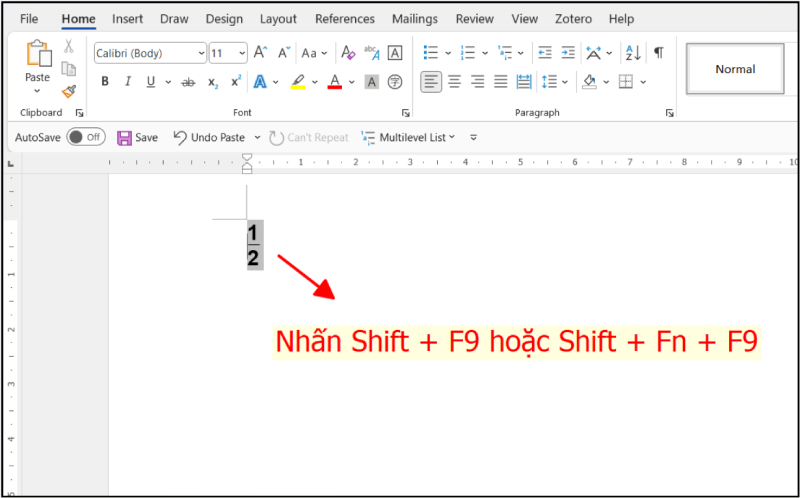Viewport: 800px width, 498px height.
Task: Switch to the Layout tab
Action: tap(278, 19)
